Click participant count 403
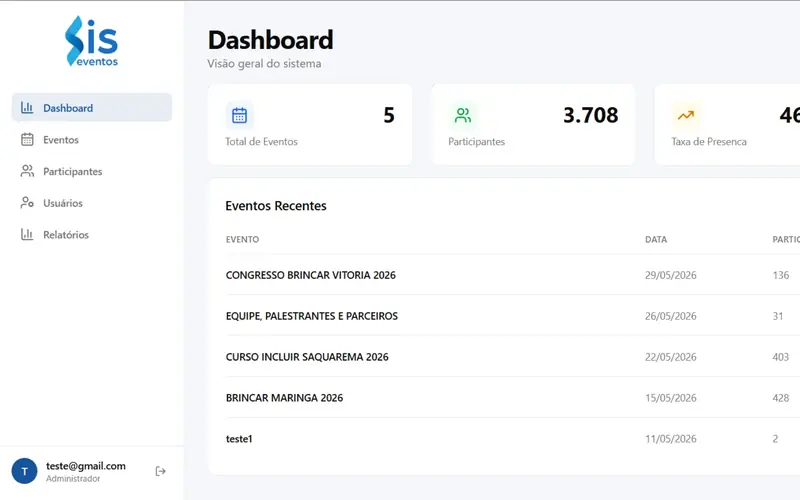 (x=781, y=357)
